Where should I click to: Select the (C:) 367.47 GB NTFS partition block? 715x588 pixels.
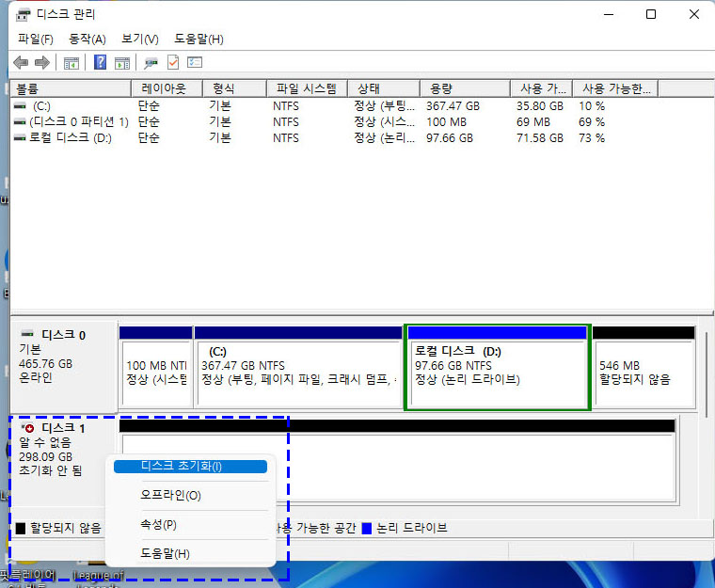coord(298,367)
